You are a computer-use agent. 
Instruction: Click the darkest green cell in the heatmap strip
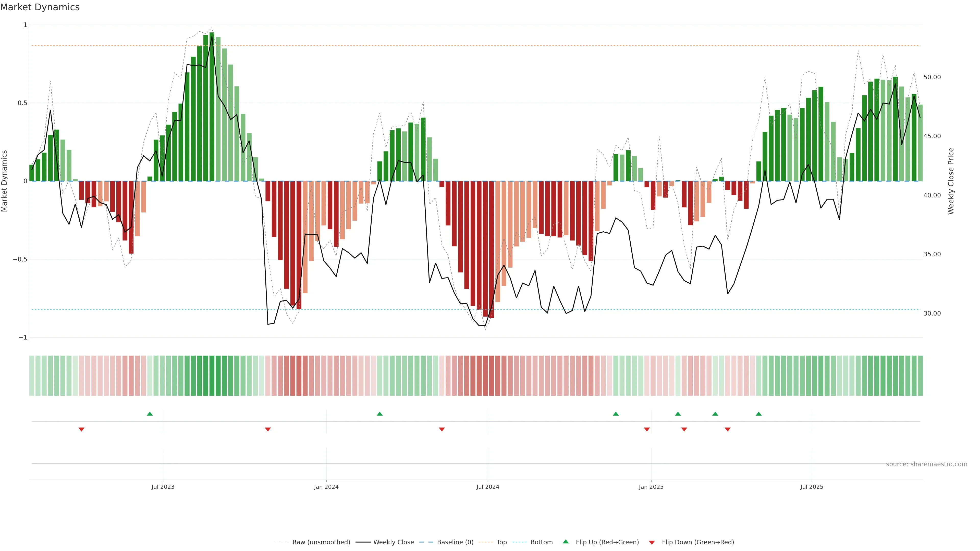[212, 376]
